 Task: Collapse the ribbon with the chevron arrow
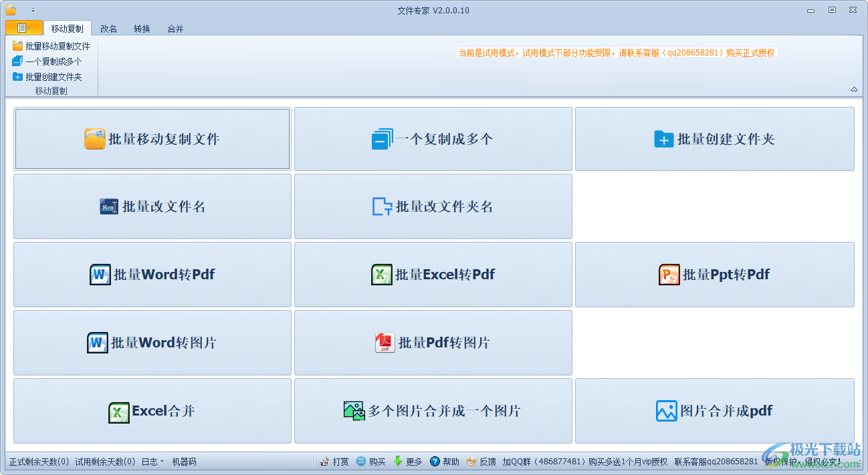[x=854, y=89]
